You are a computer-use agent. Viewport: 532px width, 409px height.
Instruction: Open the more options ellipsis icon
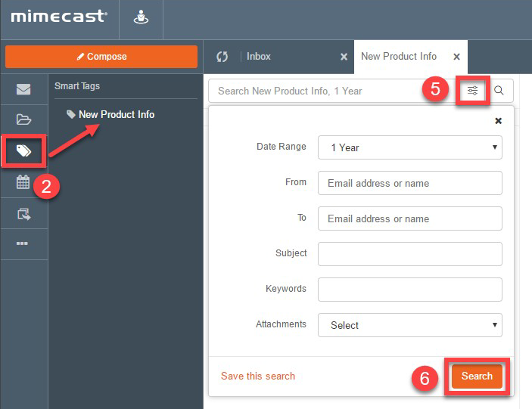pyautogui.click(x=23, y=243)
